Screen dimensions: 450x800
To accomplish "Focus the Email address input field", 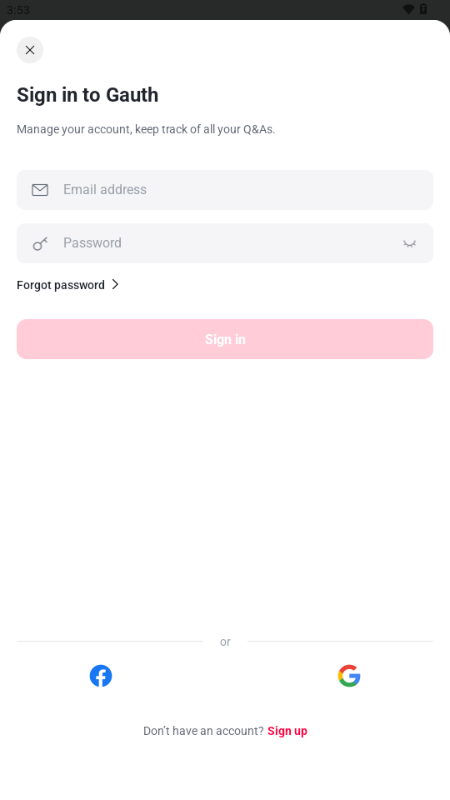I will pos(225,190).
